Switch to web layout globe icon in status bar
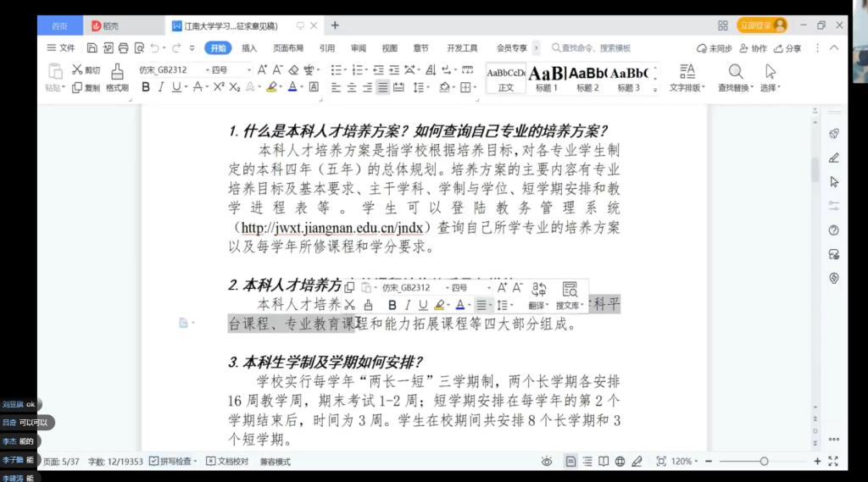This screenshot has width=868, height=482. tap(620, 462)
